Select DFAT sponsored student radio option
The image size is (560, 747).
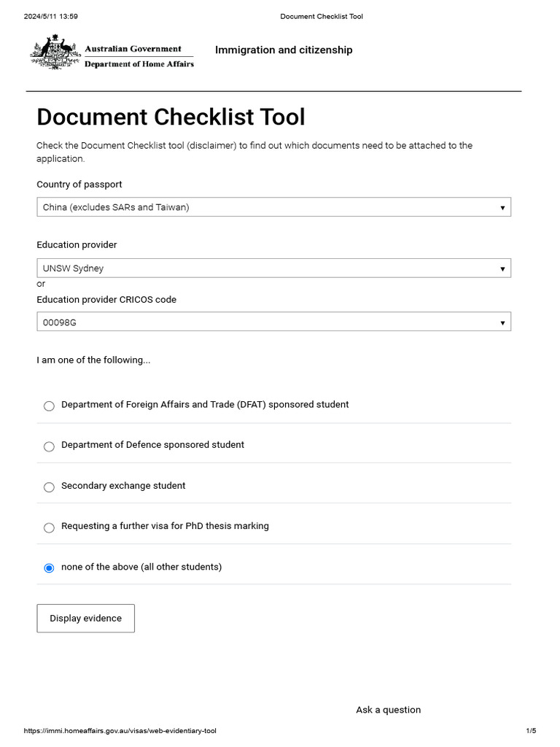pyautogui.click(x=49, y=406)
